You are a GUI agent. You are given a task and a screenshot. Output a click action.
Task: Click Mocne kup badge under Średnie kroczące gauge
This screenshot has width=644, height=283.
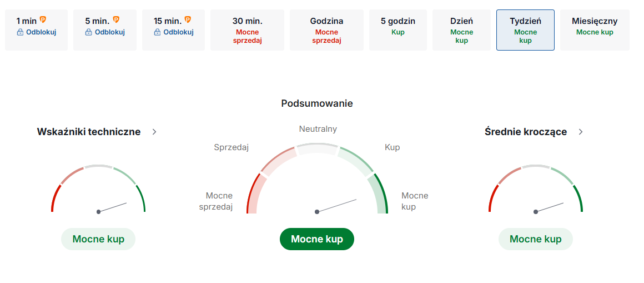point(535,239)
